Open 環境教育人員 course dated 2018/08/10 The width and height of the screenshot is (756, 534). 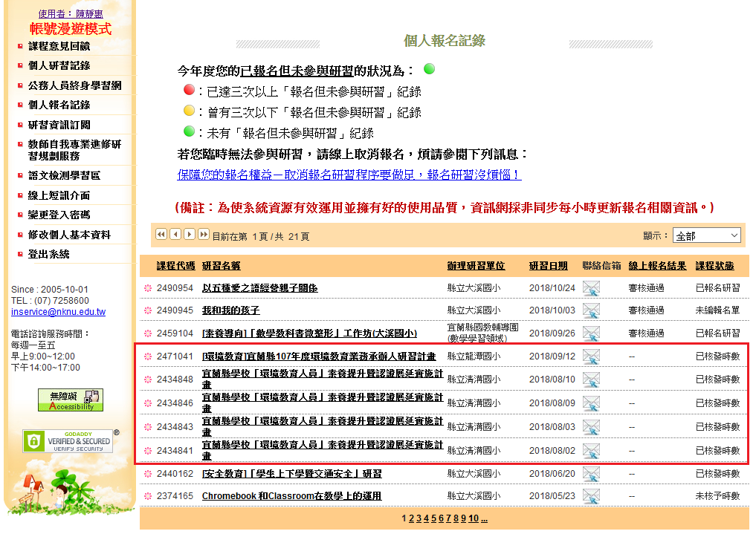point(322,379)
